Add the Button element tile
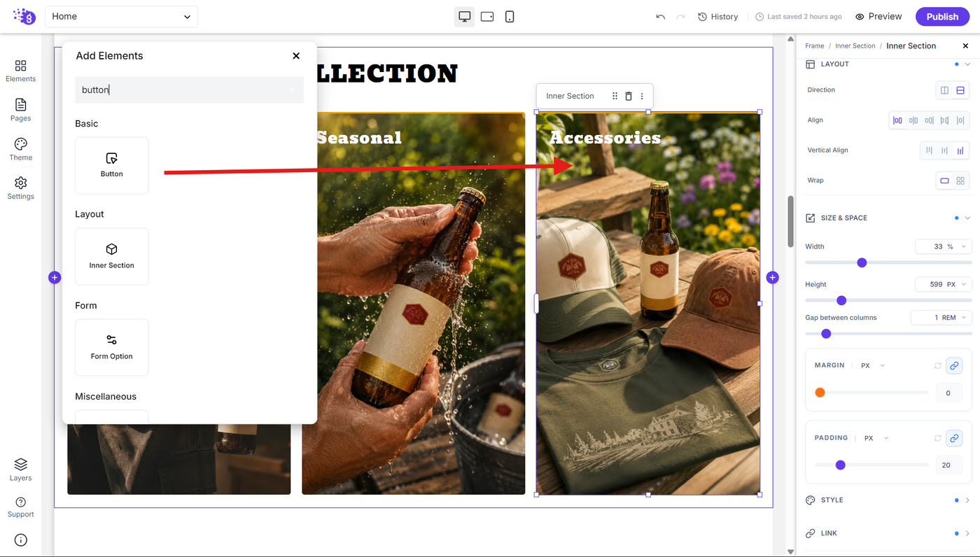 112,165
